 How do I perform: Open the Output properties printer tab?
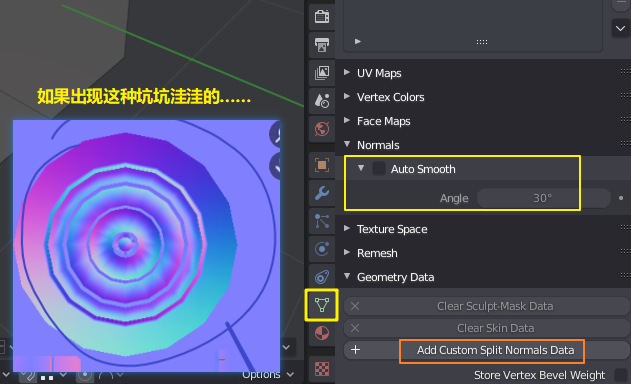(322, 45)
